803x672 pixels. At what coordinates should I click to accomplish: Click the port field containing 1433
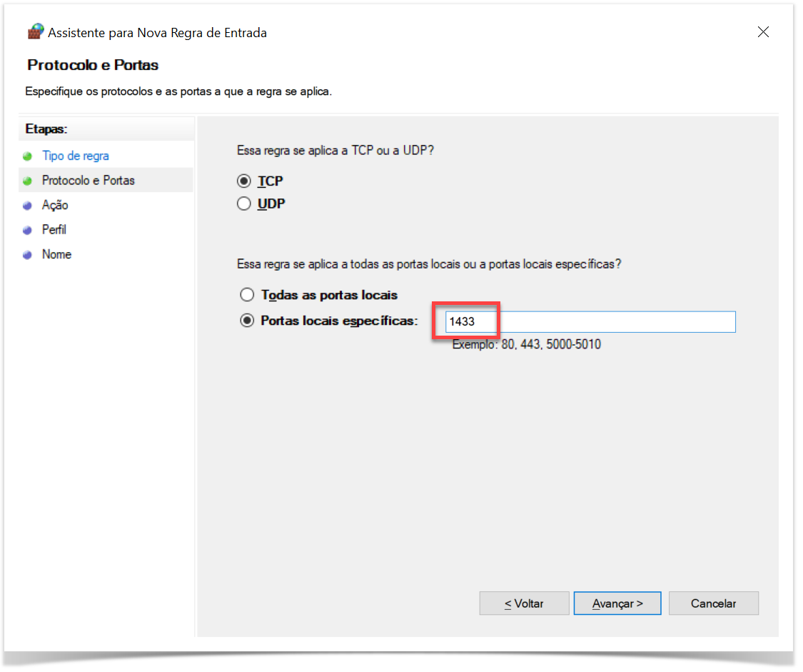pos(590,322)
